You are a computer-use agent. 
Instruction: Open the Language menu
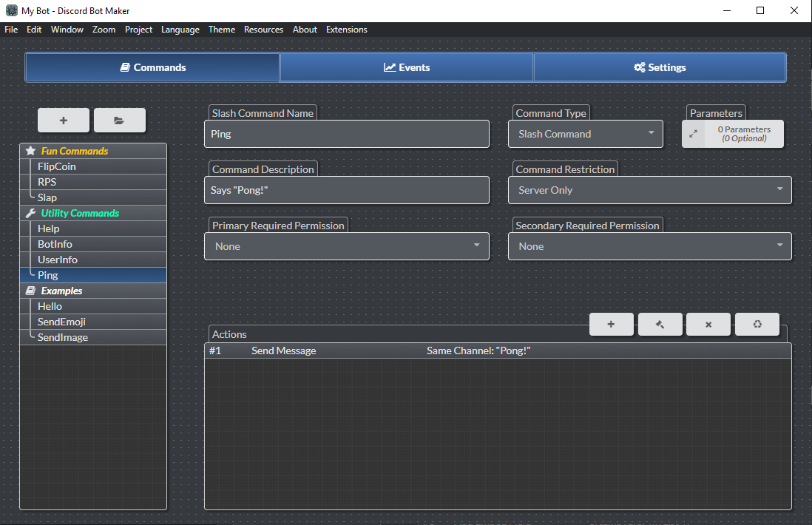(x=180, y=30)
